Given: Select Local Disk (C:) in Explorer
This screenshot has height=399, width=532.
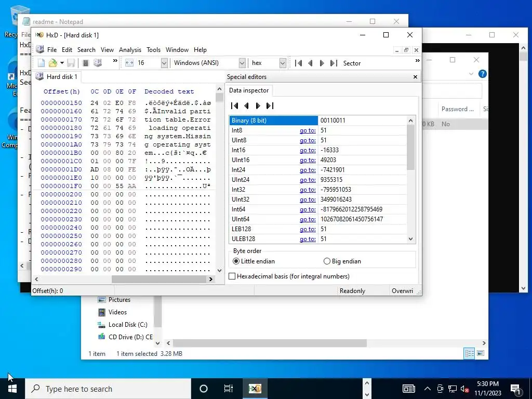Looking at the screenshot, I should [128, 325].
